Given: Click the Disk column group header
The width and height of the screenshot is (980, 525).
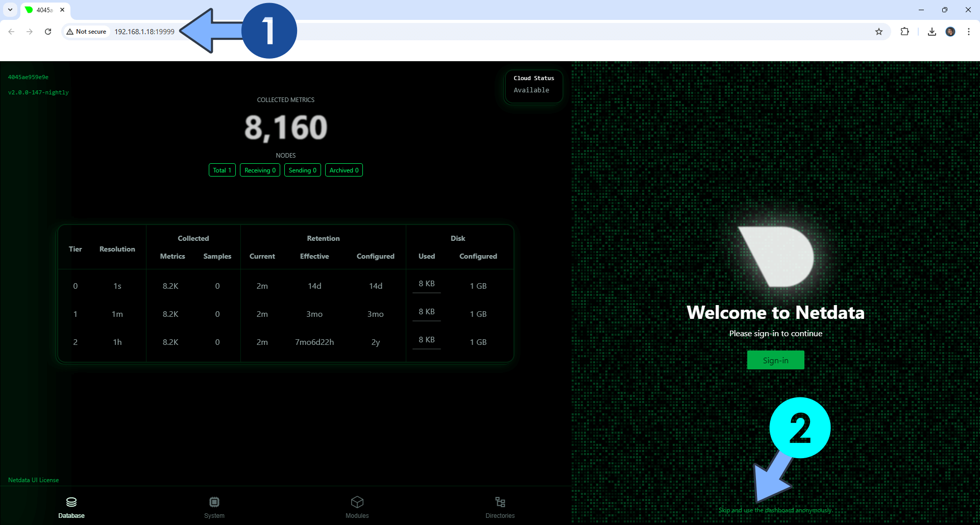Looking at the screenshot, I should pos(458,238).
